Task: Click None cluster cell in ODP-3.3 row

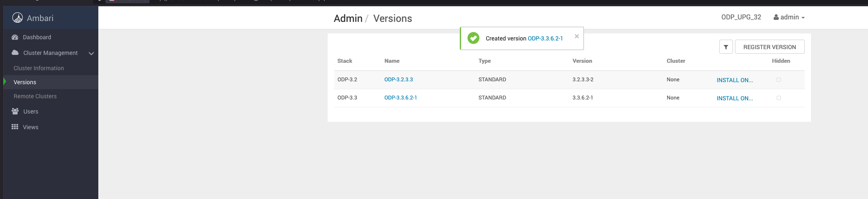Action: click(673, 98)
